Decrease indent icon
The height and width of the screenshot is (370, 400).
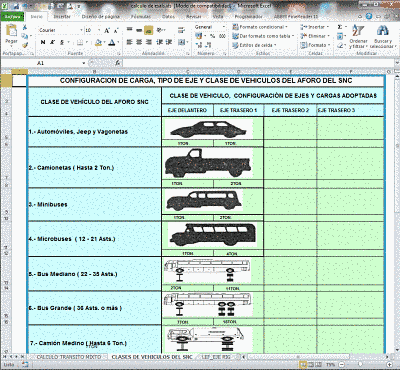pyautogui.click(x=160, y=42)
